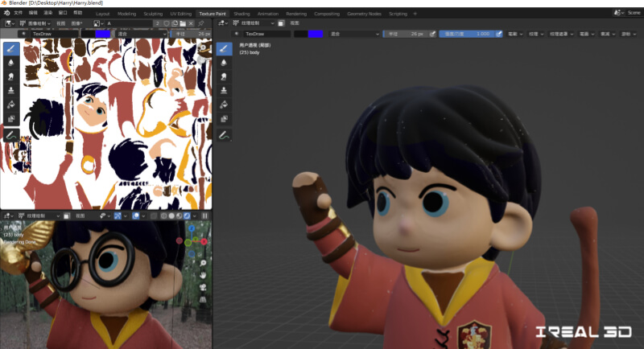644x349 pixels.
Task: Switch to solid shading mode
Action: coord(171,216)
